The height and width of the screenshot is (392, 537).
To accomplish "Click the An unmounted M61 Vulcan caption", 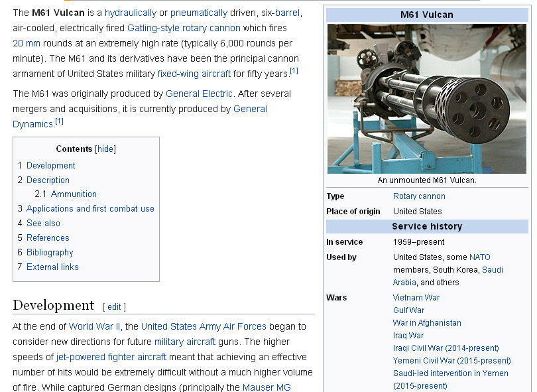I will pos(427,180).
